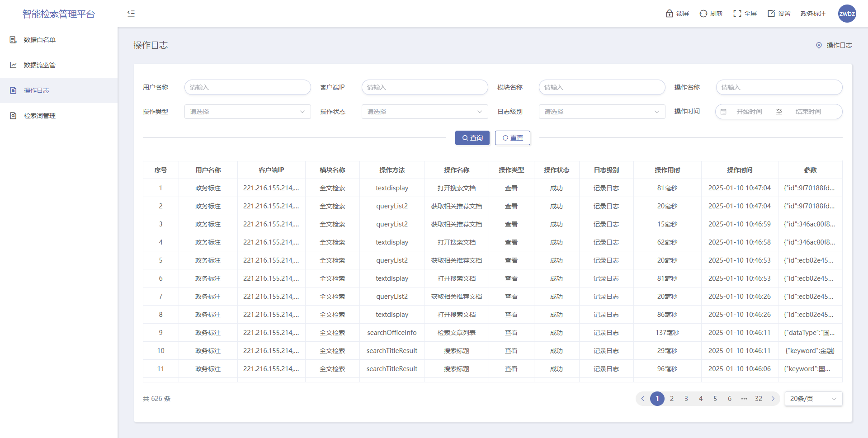Navigate to 数据流监管 menu item
The image size is (868, 438).
(40, 65)
